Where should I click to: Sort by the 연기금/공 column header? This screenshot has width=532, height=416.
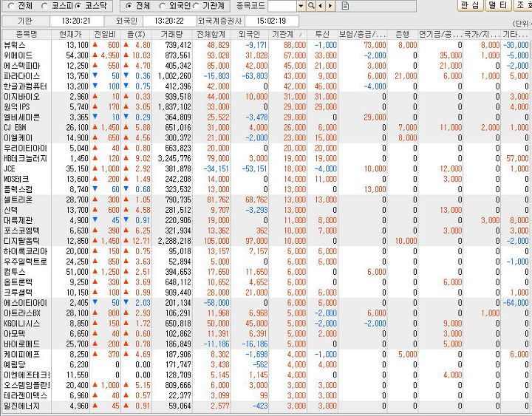click(x=440, y=34)
